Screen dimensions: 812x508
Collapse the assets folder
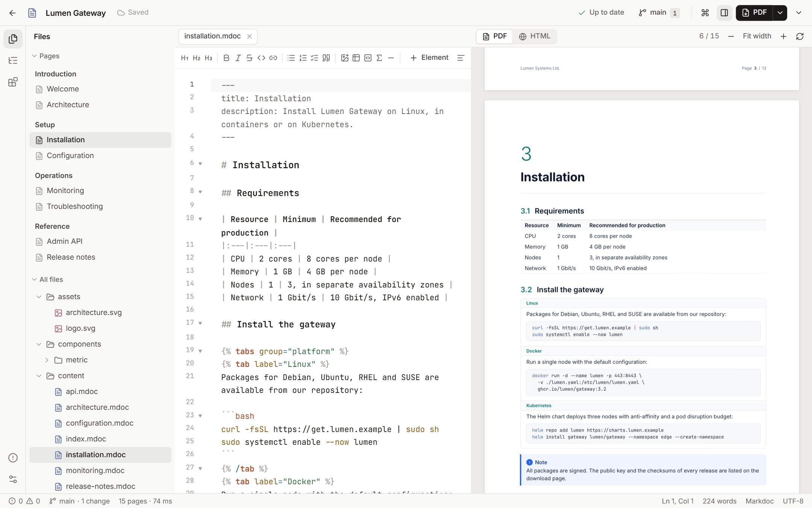[39, 297]
